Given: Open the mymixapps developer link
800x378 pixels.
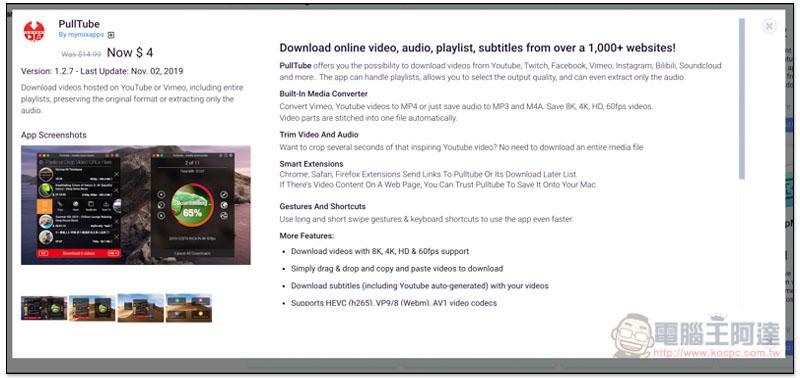Looking at the screenshot, I should click(x=81, y=35).
